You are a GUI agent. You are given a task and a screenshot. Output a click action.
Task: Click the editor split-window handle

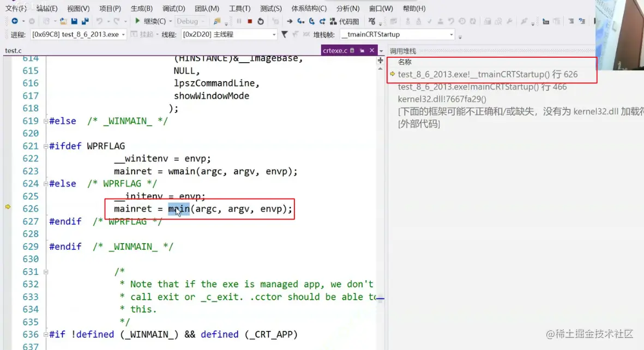pyautogui.click(x=380, y=61)
